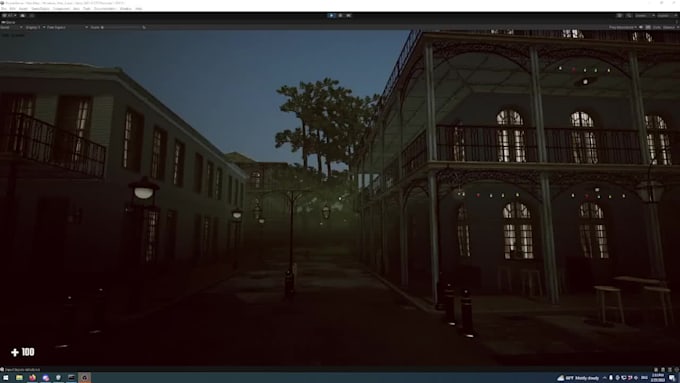Pause the running game
The width and height of the screenshot is (680, 383).
(340, 16)
